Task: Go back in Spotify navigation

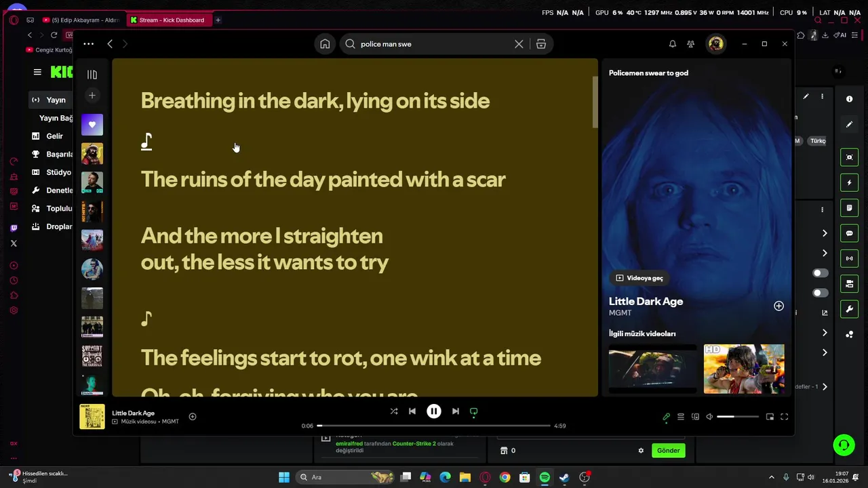Action: point(110,44)
